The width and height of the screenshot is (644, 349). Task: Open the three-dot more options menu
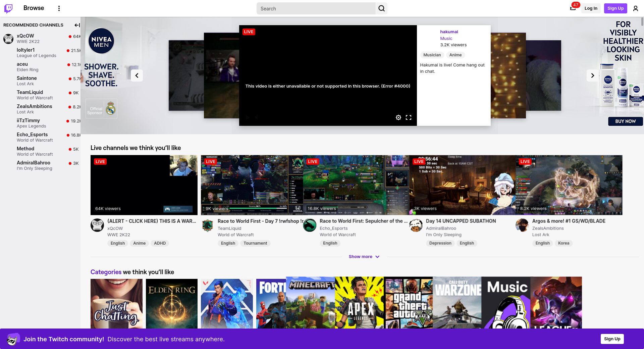point(59,8)
